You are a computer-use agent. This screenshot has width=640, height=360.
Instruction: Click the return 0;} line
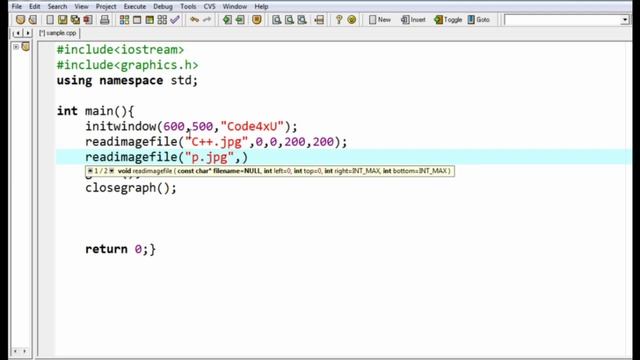(120, 249)
